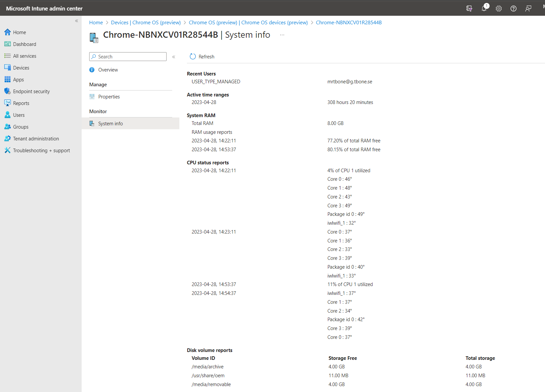Open Properties under Manage
The width and height of the screenshot is (545, 392).
(109, 96)
